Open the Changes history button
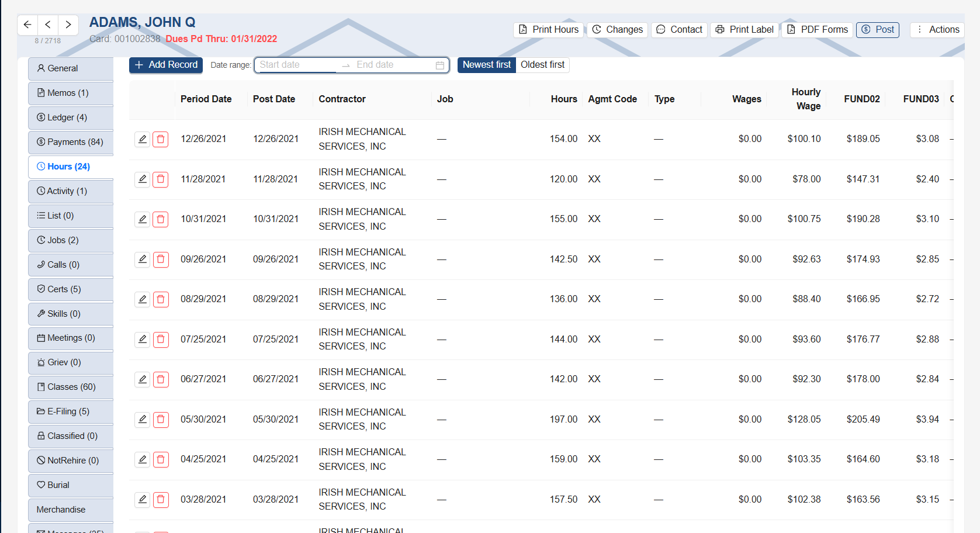This screenshot has width=980, height=533. click(617, 30)
